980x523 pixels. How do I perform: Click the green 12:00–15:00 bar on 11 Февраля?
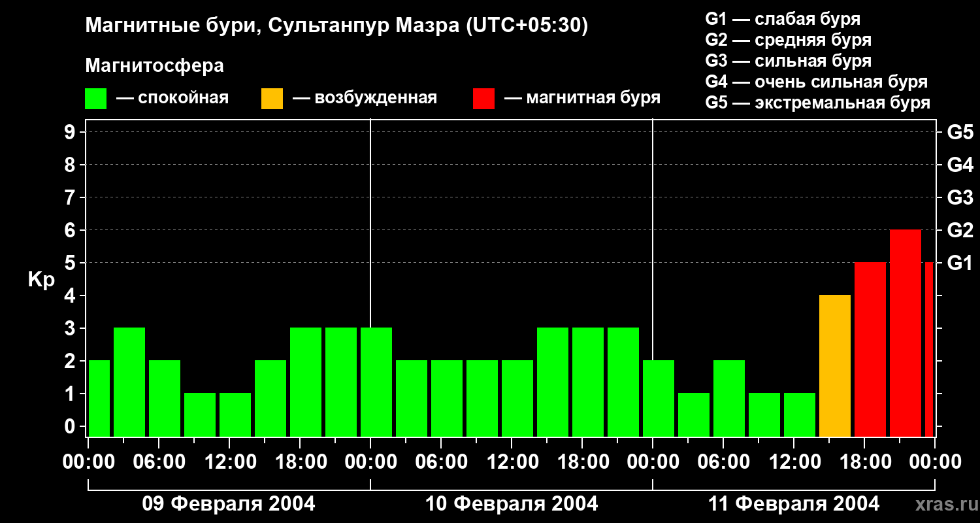(800, 414)
